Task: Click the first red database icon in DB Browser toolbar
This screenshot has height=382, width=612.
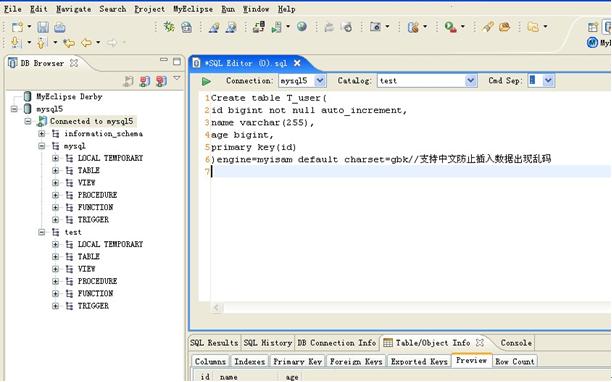Action: tap(145, 81)
